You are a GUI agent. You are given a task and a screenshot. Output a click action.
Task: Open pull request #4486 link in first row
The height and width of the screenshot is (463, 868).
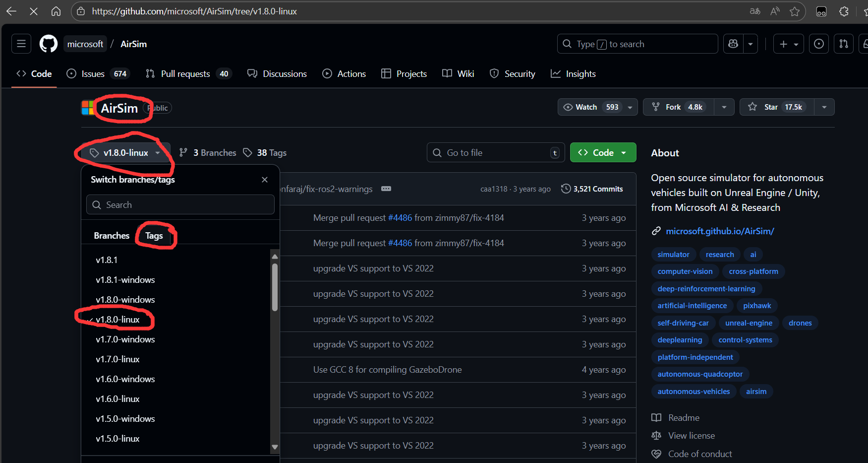click(x=400, y=217)
